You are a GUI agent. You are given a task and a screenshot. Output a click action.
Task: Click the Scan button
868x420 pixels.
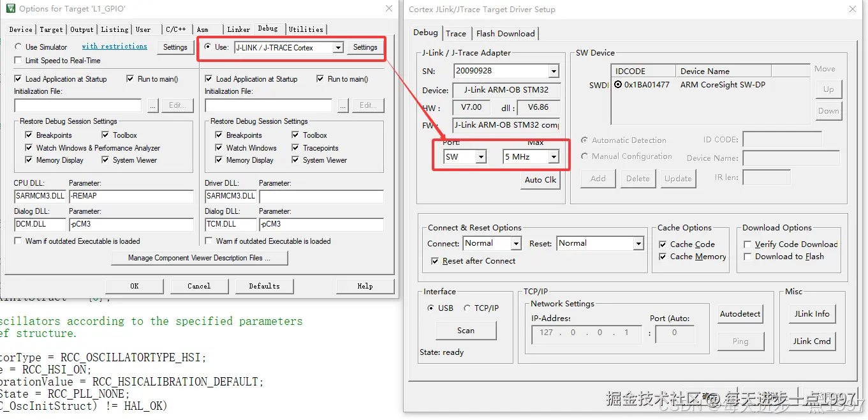[466, 331]
